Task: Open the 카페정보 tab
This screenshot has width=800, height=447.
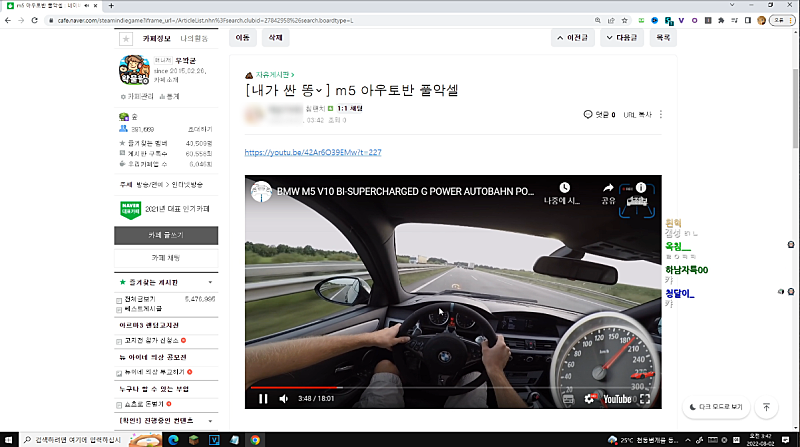Action: coord(157,38)
